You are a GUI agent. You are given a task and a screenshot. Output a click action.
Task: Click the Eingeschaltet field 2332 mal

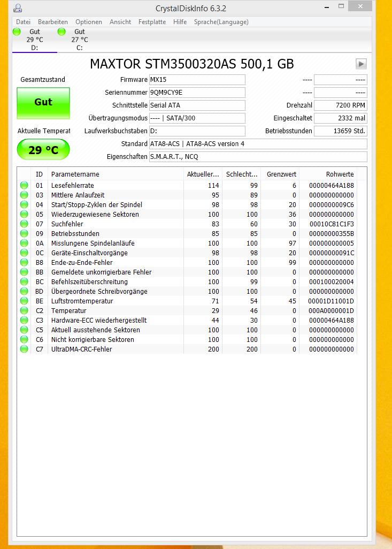341,118
